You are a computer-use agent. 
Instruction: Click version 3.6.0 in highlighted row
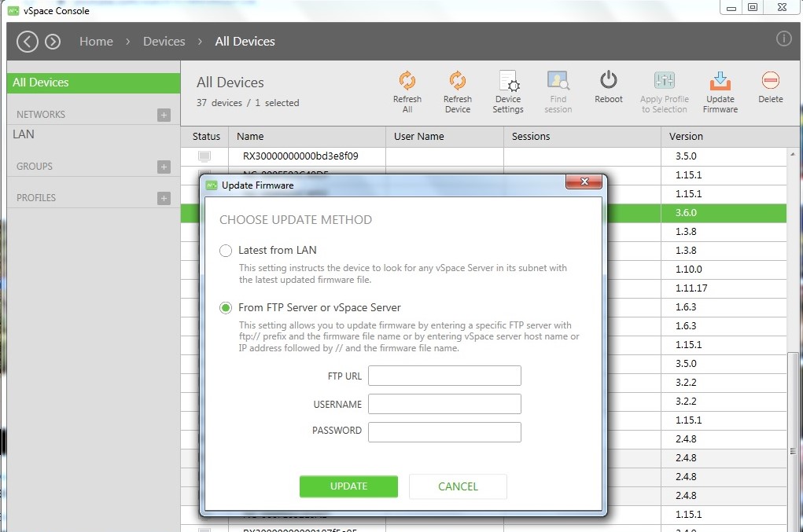click(686, 213)
